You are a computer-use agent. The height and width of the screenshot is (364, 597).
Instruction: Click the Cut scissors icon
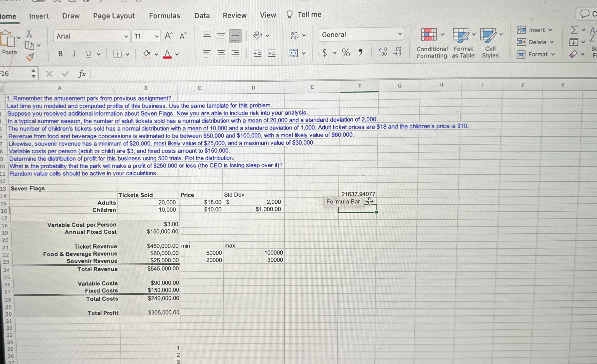(x=29, y=34)
